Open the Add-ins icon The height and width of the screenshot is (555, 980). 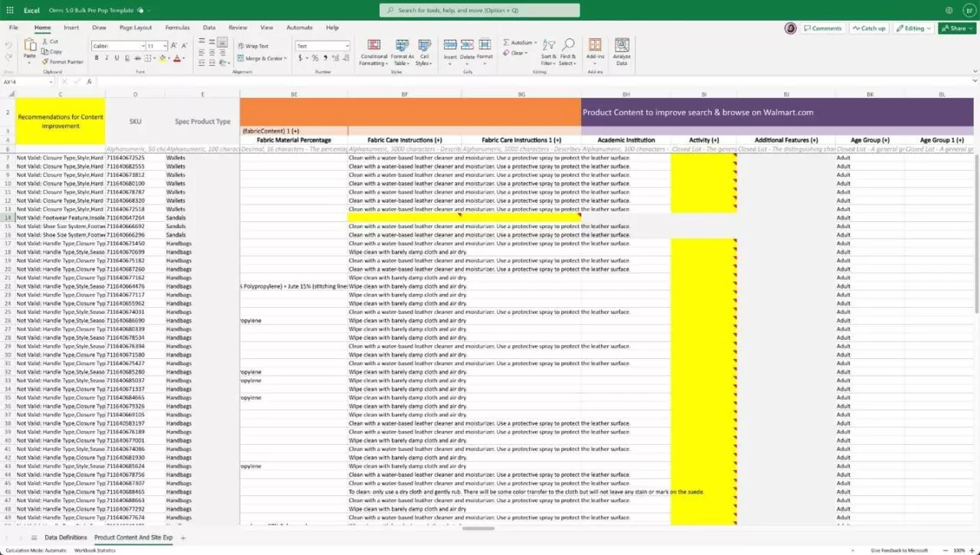pyautogui.click(x=595, y=46)
